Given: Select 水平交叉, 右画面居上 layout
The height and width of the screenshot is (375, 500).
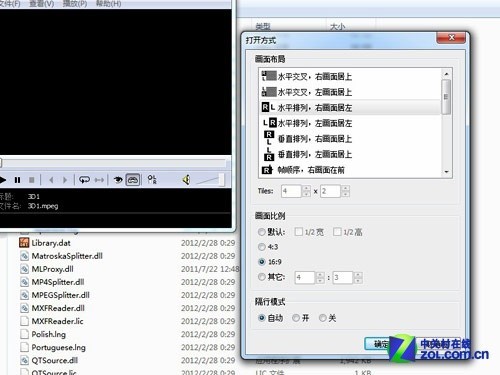Looking at the screenshot, I should pyautogui.click(x=350, y=76).
